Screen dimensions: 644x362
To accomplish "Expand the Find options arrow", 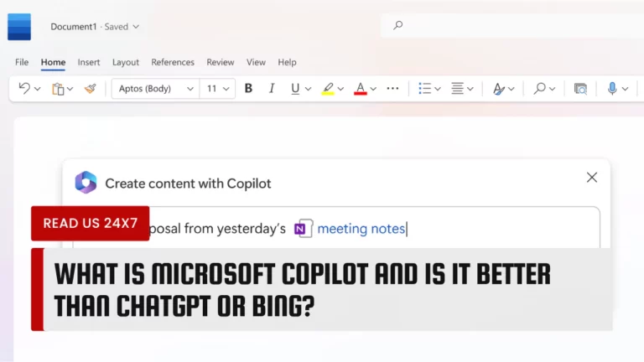I will (552, 89).
